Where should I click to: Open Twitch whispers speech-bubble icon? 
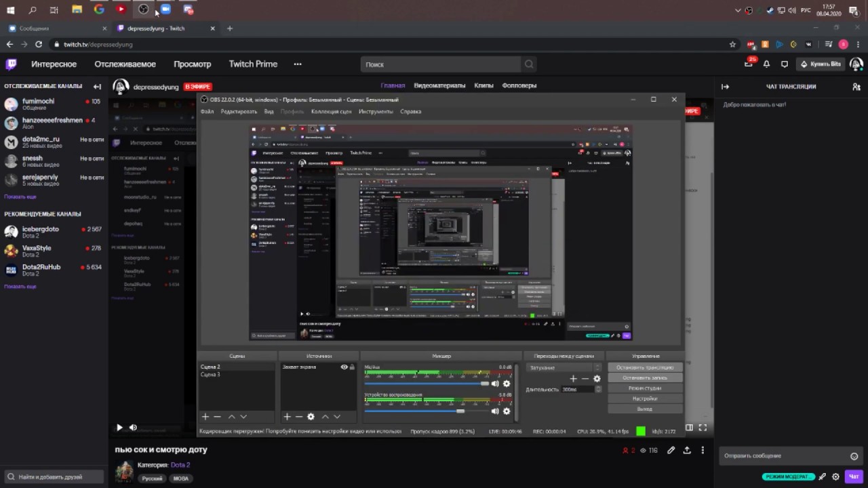pyautogui.click(x=785, y=64)
